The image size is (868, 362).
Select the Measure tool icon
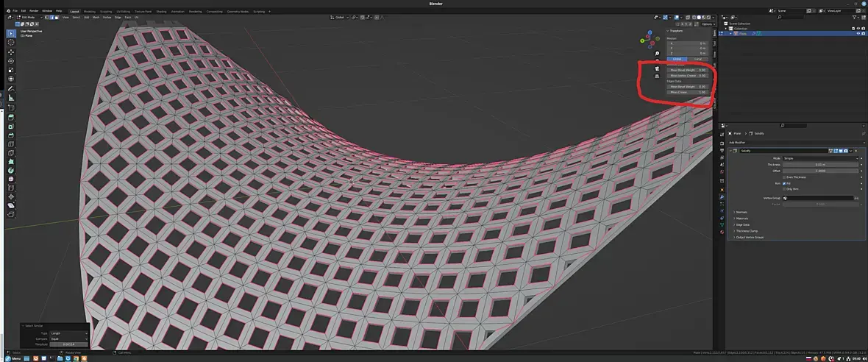tap(10, 97)
